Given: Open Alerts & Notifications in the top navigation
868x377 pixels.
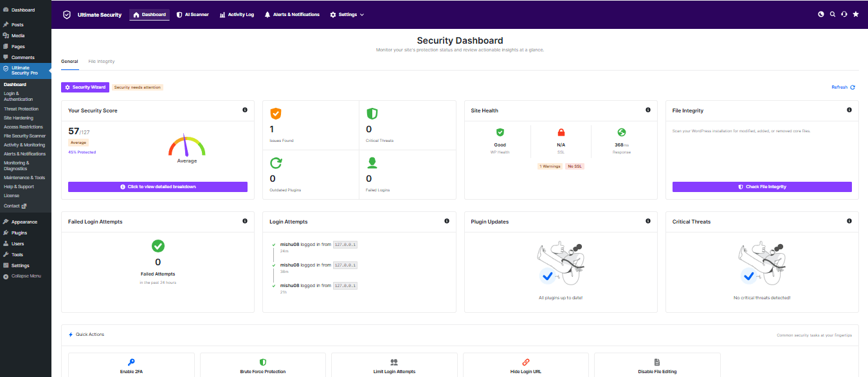Looking at the screenshot, I should coord(292,14).
